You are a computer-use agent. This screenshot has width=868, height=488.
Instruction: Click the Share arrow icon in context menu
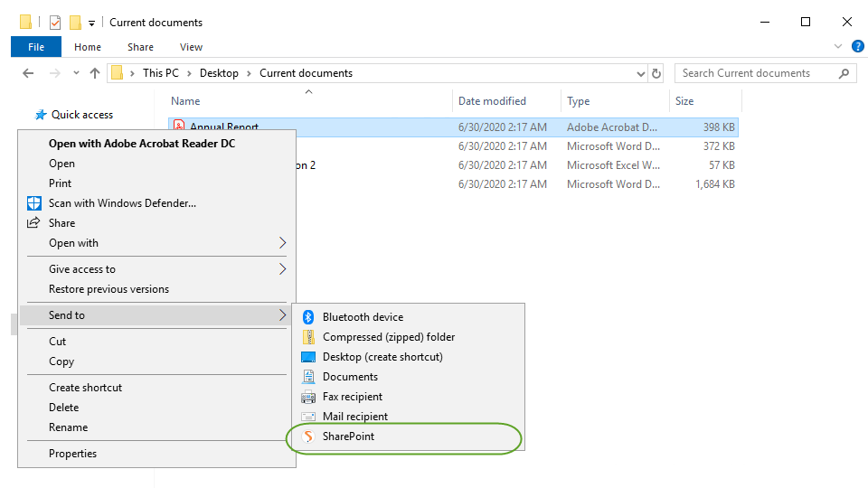pos(33,222)
